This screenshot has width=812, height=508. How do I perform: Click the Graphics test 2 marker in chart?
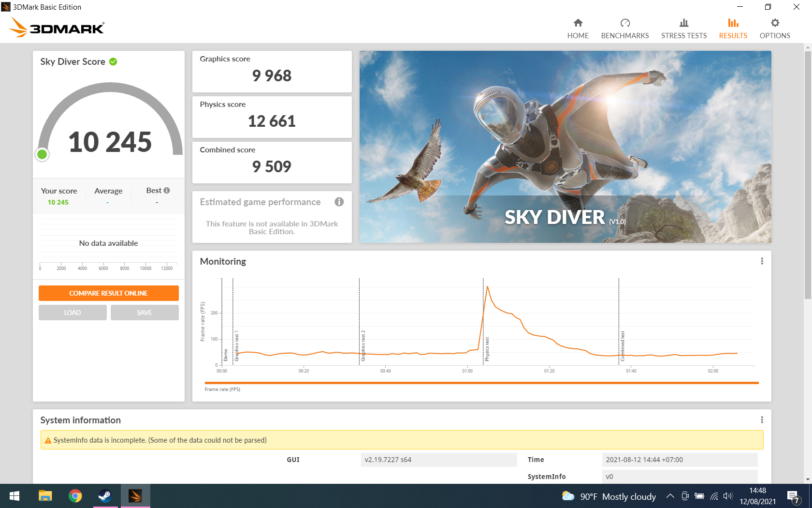[x=363, y=346]
